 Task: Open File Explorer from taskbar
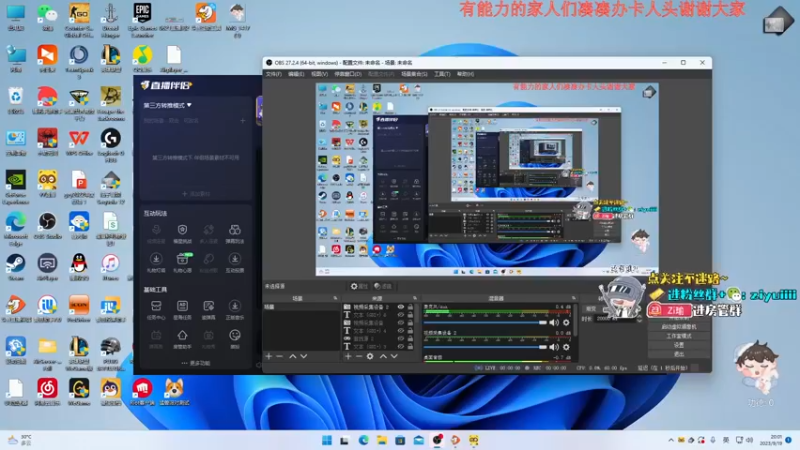(x=382, y=440)
